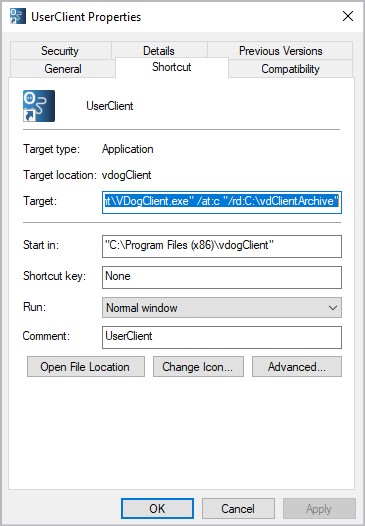Image resolution: width=365 pixels, height=526 pixels.
Task: Click the Run label
Action: 34,307
